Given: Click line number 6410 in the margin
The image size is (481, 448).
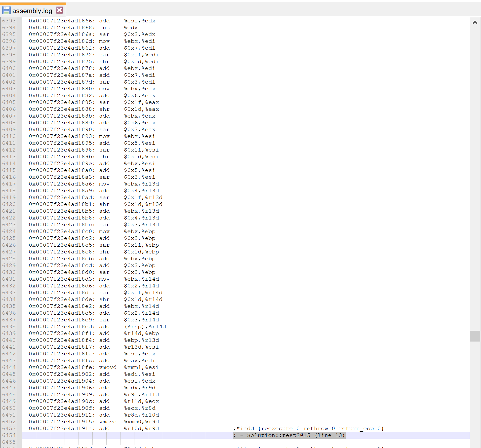Looking at the screenshot, I should click(9, 136).
